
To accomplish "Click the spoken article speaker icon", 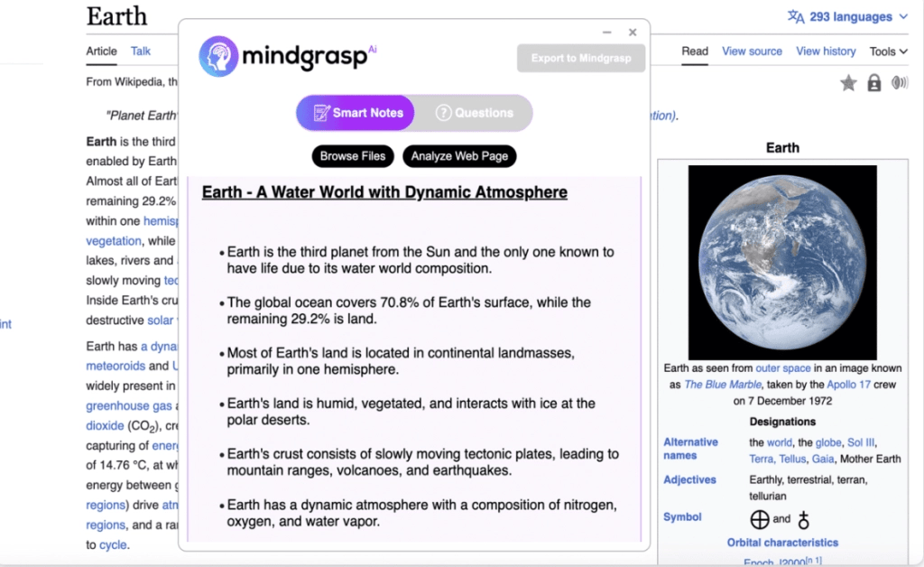I will point(899,83).
